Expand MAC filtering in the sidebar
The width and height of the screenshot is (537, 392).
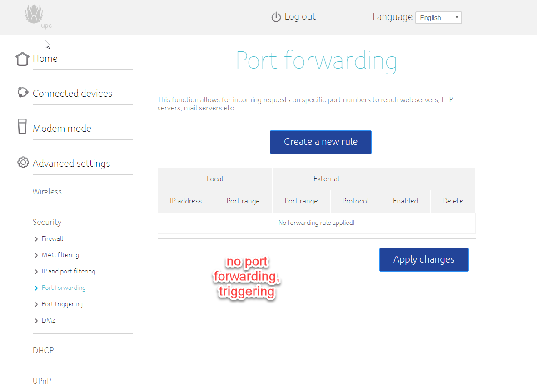point(60,255)
